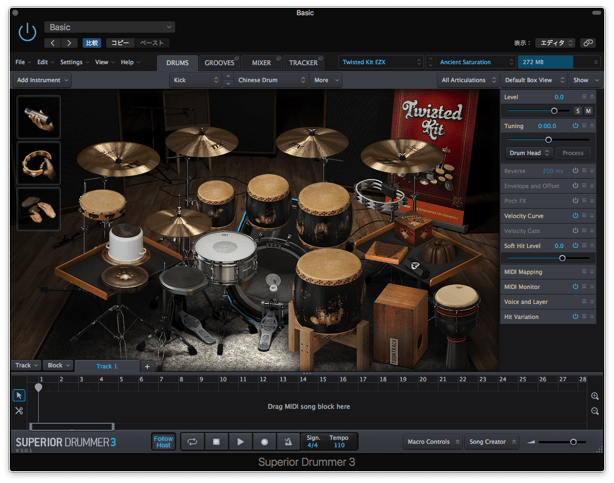
Task: Open the File menu
Action: 23,62
